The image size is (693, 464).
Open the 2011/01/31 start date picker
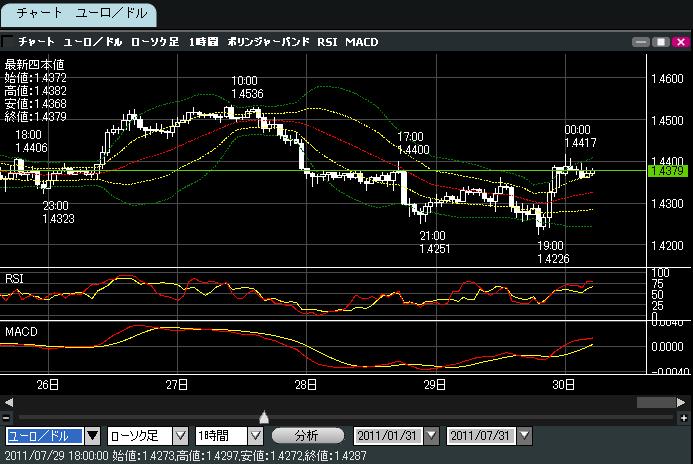coord(431,436)
